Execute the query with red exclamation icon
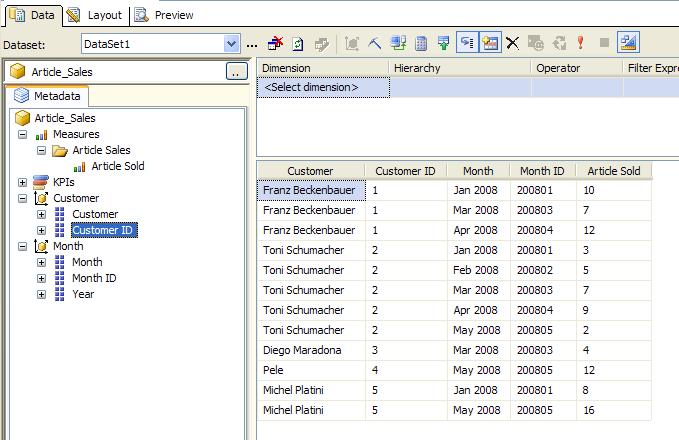This screenshot has width=679, height=440. pyautogui.click(x=581, y=42)
